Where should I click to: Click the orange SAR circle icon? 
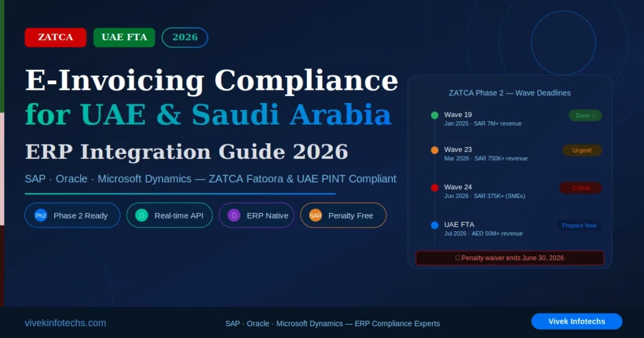point(316,215)
